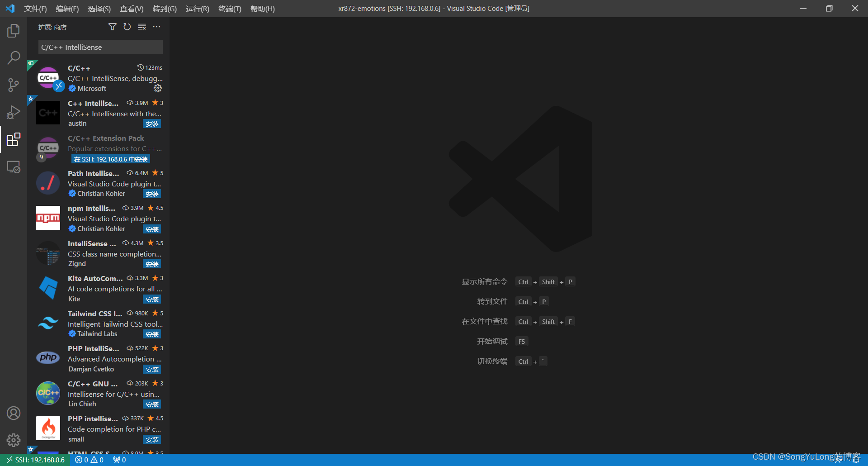Viewport: 868px width, 466px height.
Task: Click the Tailwind CSS extension icon
Action: tap(48, 323)
